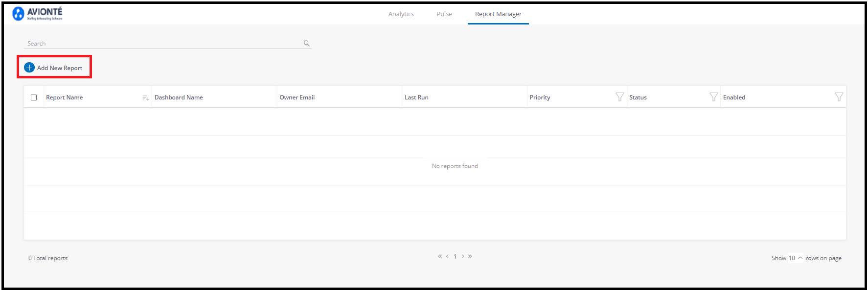This screenshot has width=868, height=291.
Task: Click the Report Name sort icon
Action: tap(145, 97)
